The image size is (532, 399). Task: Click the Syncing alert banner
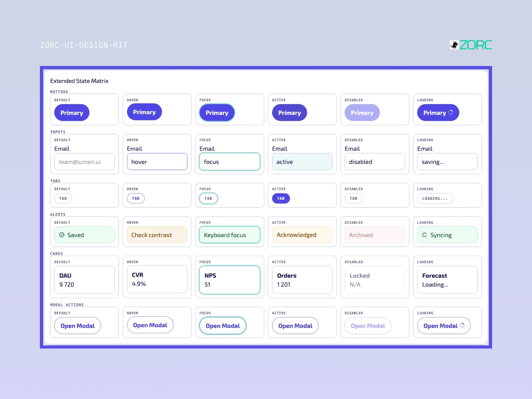(x=448, y=235)
